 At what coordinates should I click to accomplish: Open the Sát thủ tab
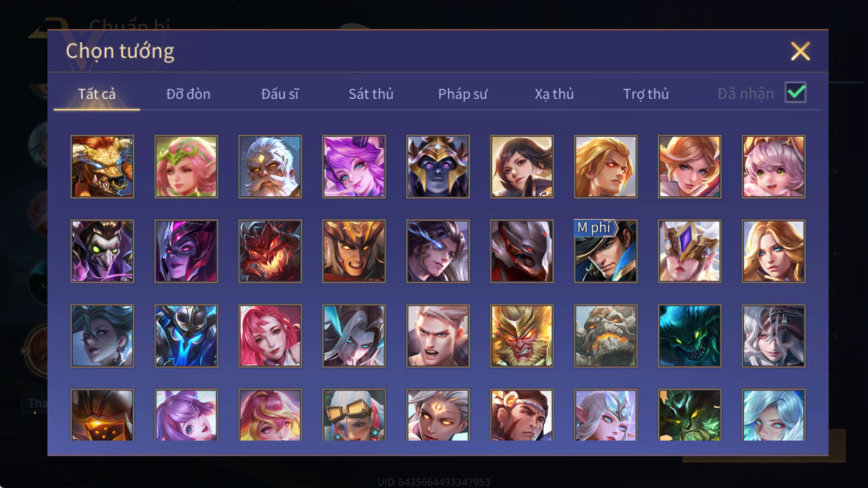371,94
